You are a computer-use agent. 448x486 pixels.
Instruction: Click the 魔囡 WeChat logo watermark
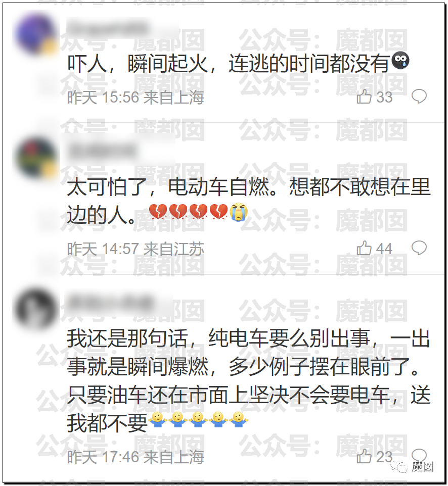click(x=412, y=466)
